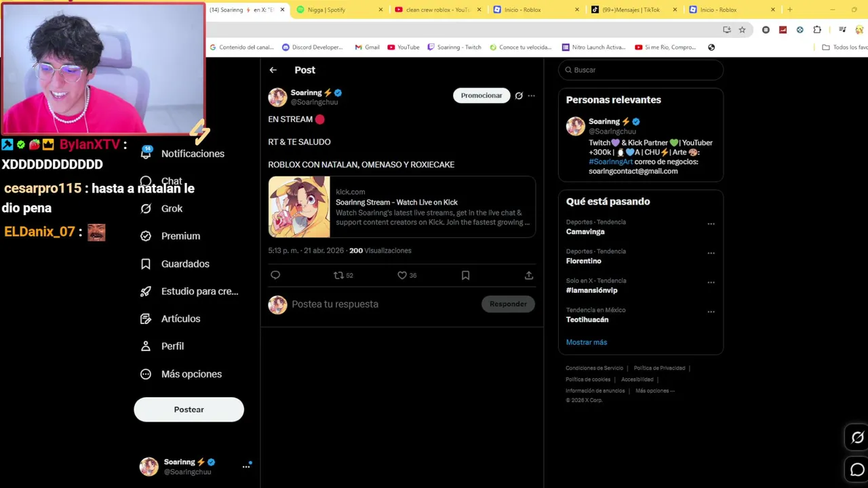Viewport: 868px width, 488px height.
Task: Close the Spotify tab
Action: point(380,9)
